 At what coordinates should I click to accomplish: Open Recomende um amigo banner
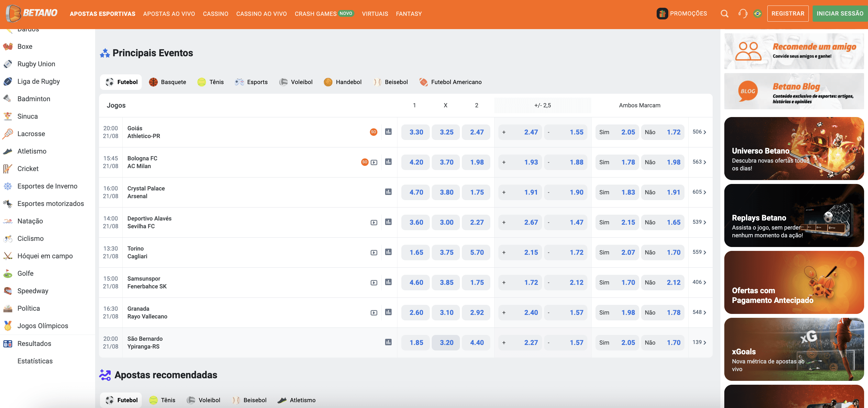pos(794,51)
